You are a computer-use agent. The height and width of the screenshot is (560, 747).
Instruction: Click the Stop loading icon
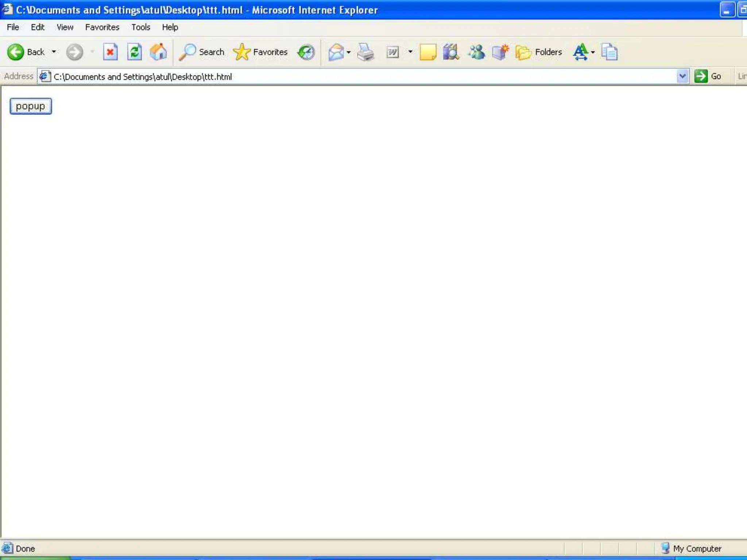pos(110,52)
